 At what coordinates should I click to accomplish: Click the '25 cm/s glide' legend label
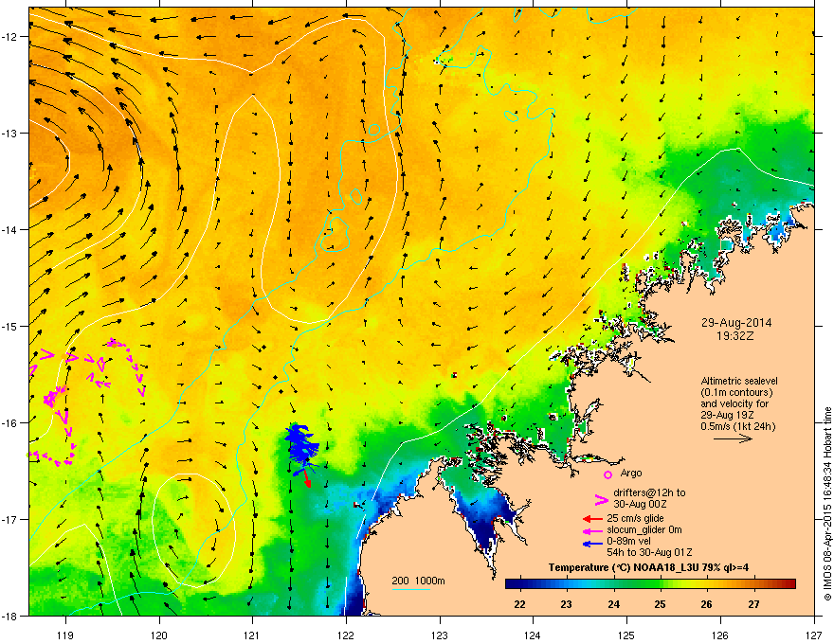(635, 518)
